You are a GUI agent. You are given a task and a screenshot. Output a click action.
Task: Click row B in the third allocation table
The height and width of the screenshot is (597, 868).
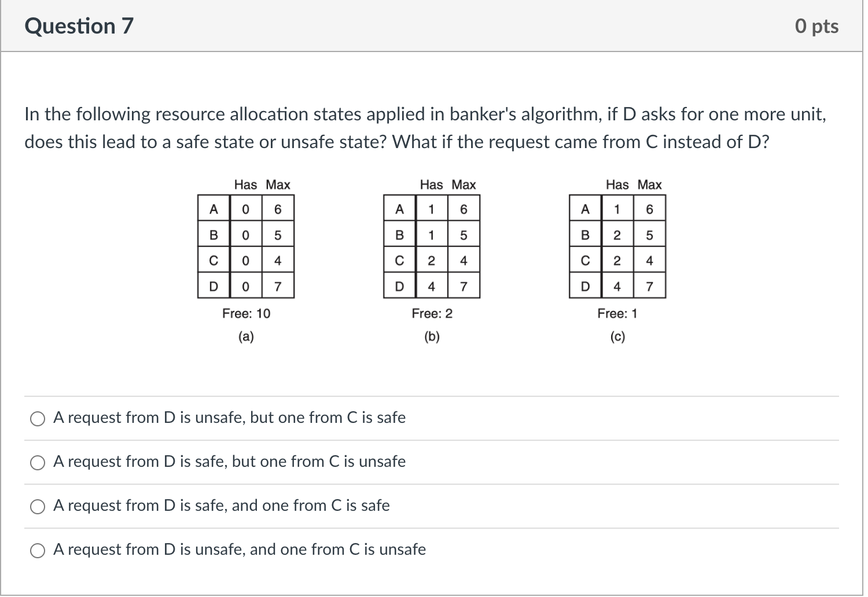(x=586, y=234)
